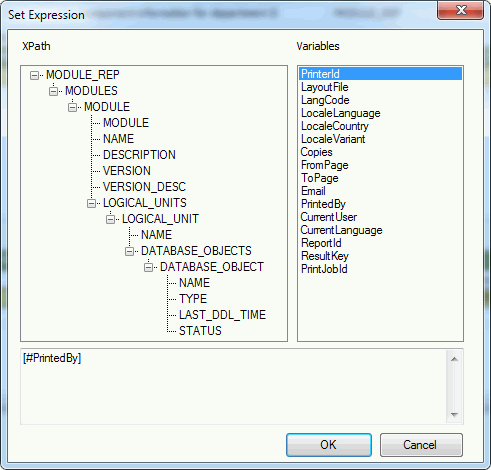Select the STATUS tree item
The height and width of the screenshot is (470, 491).
[x=200, y=331]
